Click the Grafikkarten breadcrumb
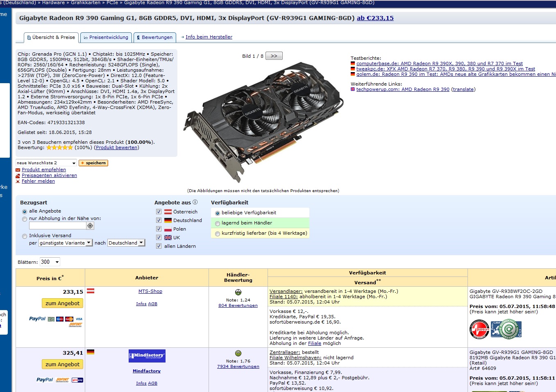Image resolution: width=556 pixels, height=392 pixels. click(86, 2)
